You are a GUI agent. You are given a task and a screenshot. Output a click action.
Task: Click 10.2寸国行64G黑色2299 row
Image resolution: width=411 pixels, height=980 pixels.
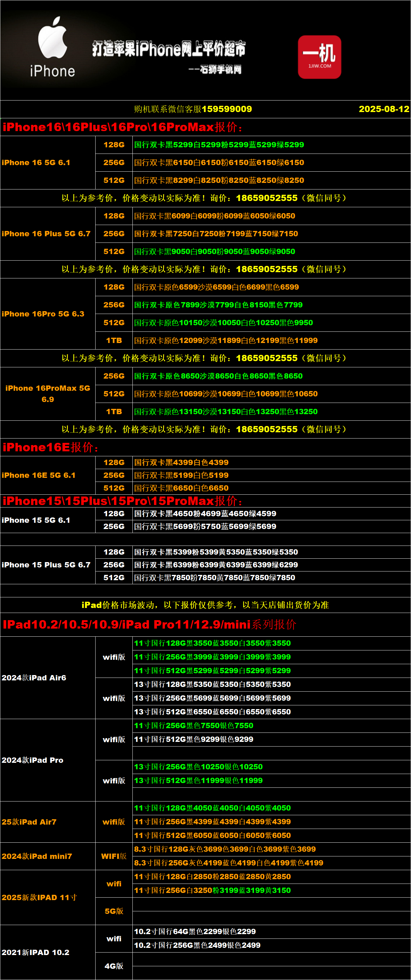click(271, 932)
